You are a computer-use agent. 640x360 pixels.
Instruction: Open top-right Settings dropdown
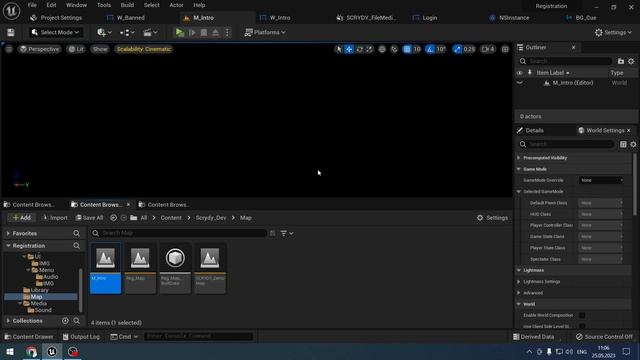(613, 32)
